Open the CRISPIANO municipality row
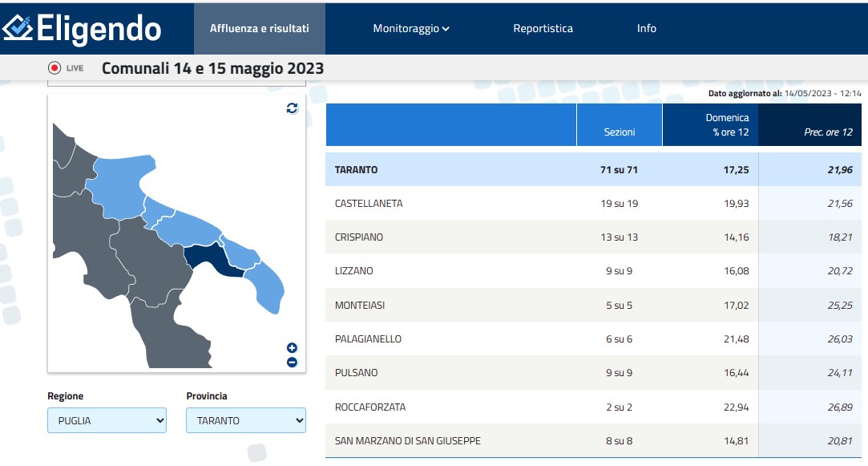Image resolution: width=868 pixels, height=466 pixels. tap(359, 237)
